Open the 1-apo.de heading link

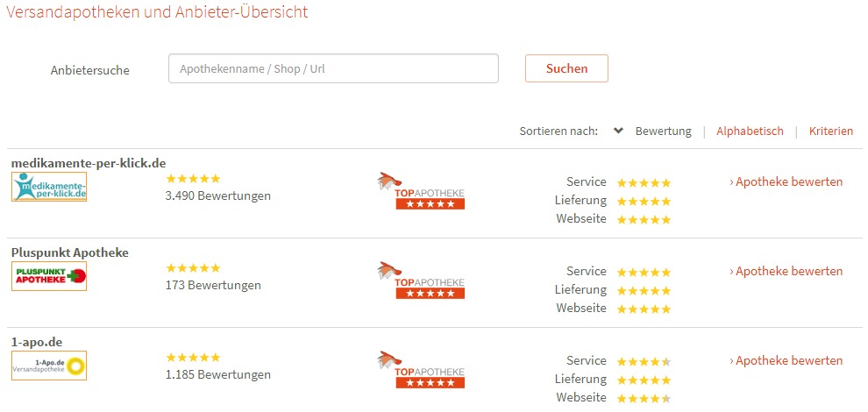coord(37,342)
